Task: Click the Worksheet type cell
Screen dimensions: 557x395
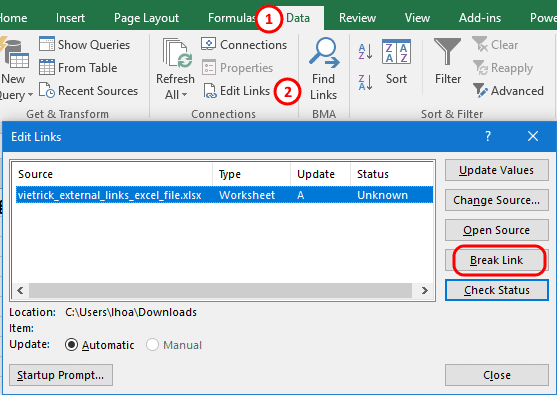Action: 247,195
